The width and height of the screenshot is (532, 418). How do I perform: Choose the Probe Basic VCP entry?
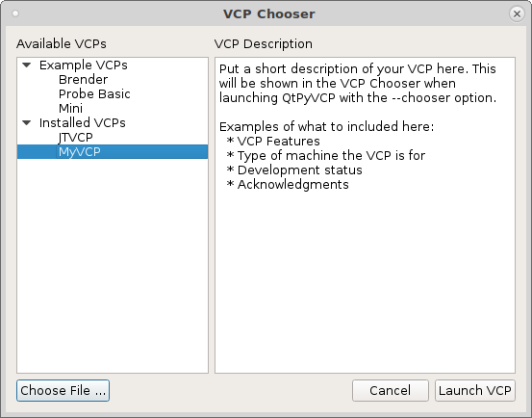coord(94,94)
